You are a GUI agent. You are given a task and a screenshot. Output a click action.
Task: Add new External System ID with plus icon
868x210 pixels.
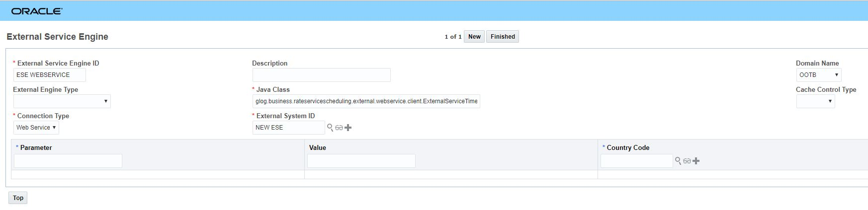click(x=348, y=128)
